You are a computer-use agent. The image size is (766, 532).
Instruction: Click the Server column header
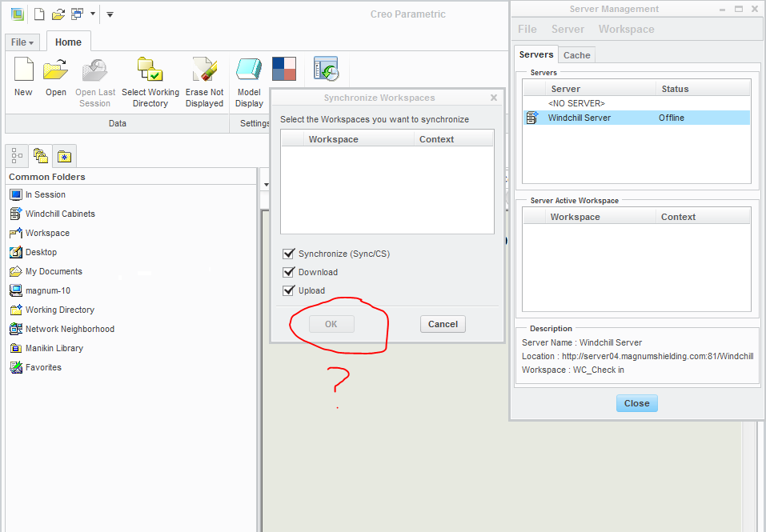(x=600, y=89)
